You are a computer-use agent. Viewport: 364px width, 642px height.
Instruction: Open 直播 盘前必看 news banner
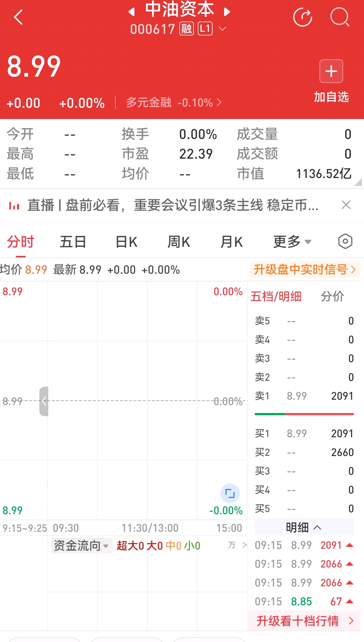click(x=173, y=205)
